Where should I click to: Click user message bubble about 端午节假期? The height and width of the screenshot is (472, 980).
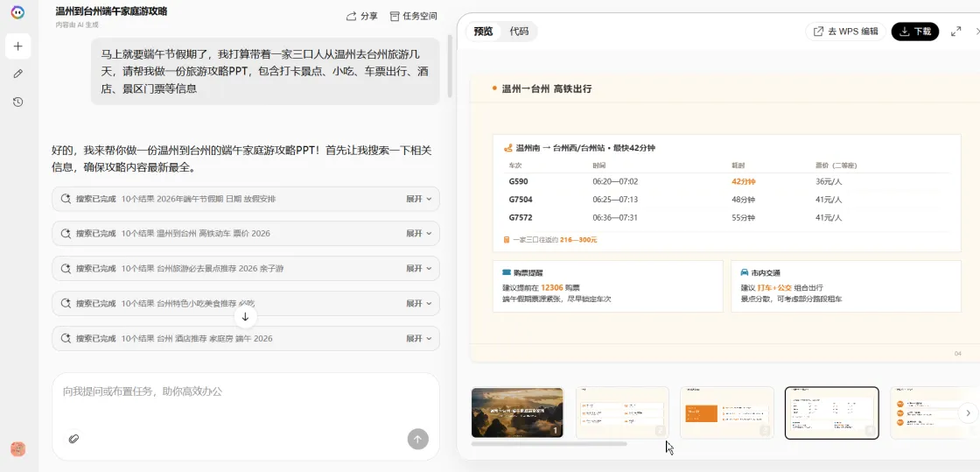point(265,71)
